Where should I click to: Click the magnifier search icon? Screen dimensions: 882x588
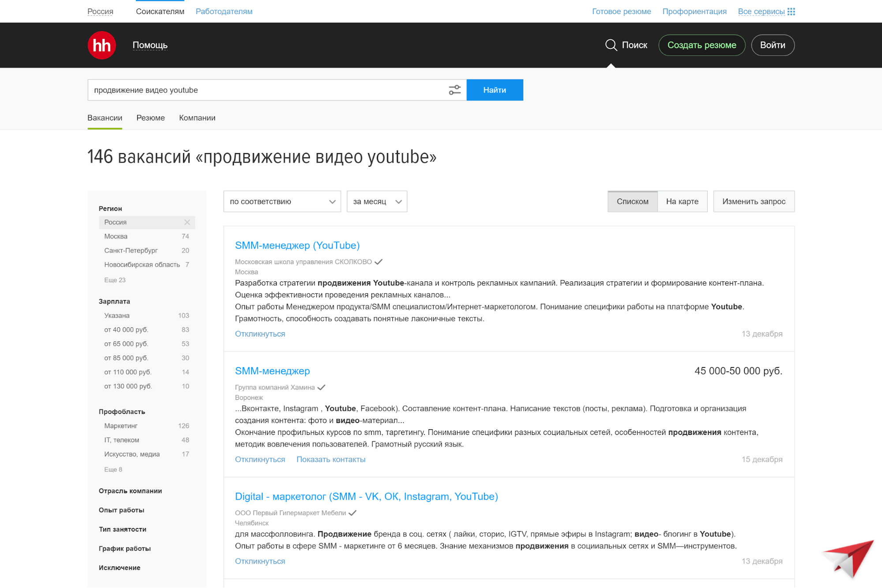pos(611,45)
